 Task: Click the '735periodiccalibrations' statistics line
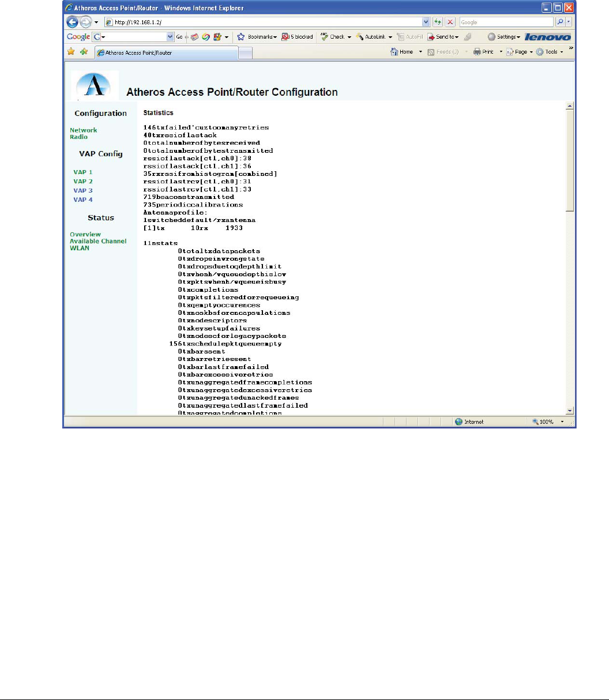(x=193, y=205)
